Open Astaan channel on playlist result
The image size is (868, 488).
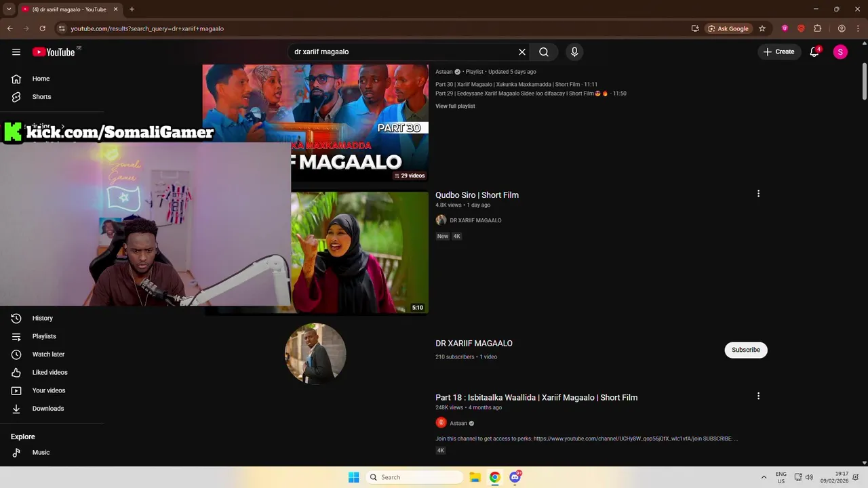click(x=444, y=72)
